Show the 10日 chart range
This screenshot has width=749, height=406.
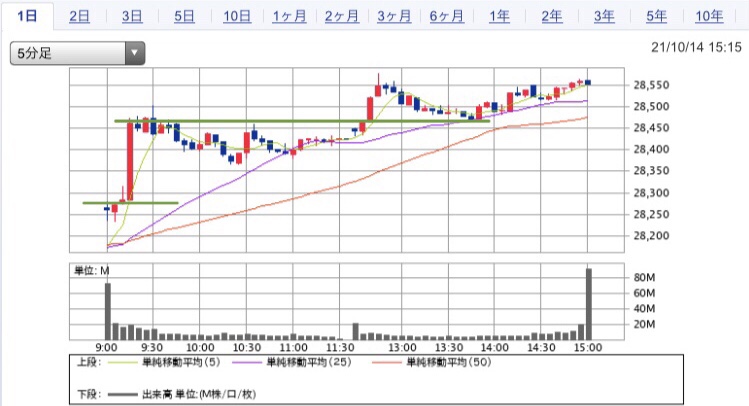[237, 16]
